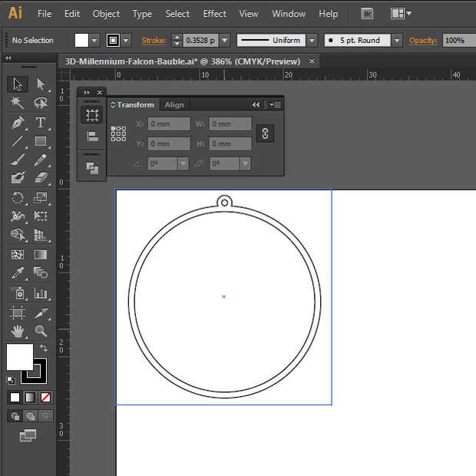Screen dimensions: 476x476
Task: Pick the Direct Selection tool
Action: point(41,84)
